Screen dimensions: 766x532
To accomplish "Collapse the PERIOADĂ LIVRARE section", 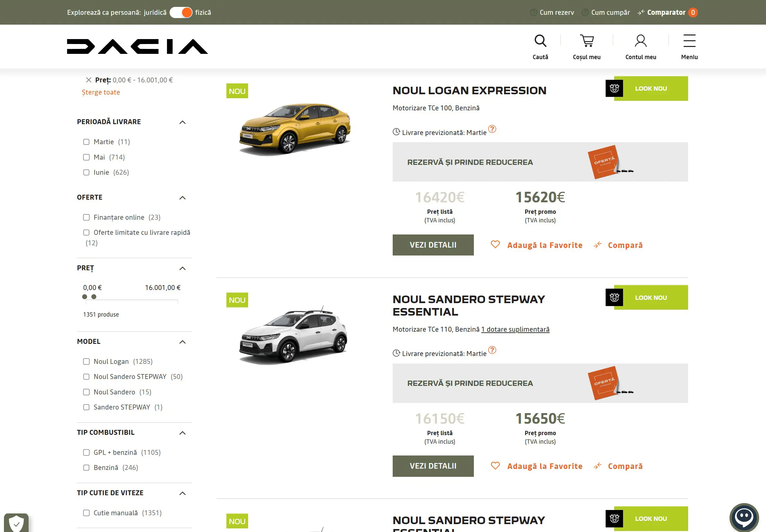I will (x=182, y=122).
